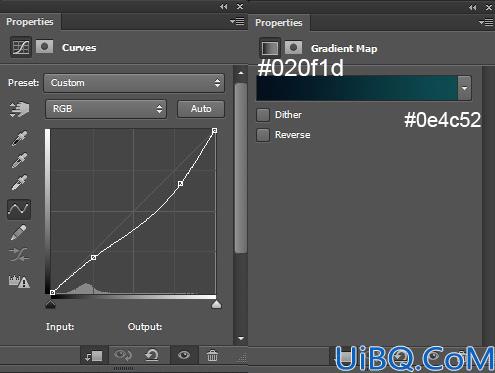Image resolution: width=495 pixels, height=373 pixels.
Task: Collapse the Curves Properties panel with double arrows
Action: click(x=224, y=7)
